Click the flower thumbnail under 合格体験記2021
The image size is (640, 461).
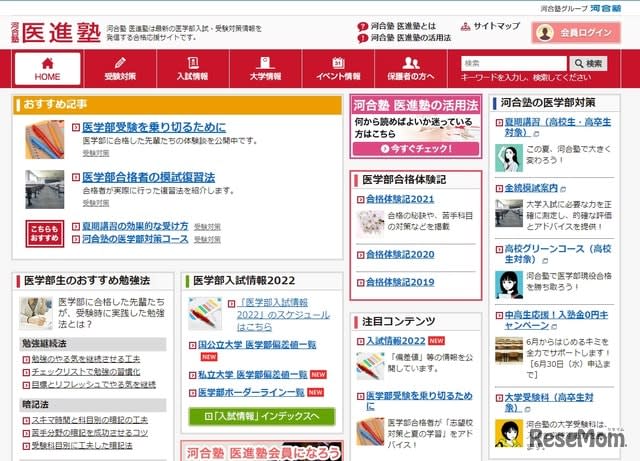[x=370, y=223]
